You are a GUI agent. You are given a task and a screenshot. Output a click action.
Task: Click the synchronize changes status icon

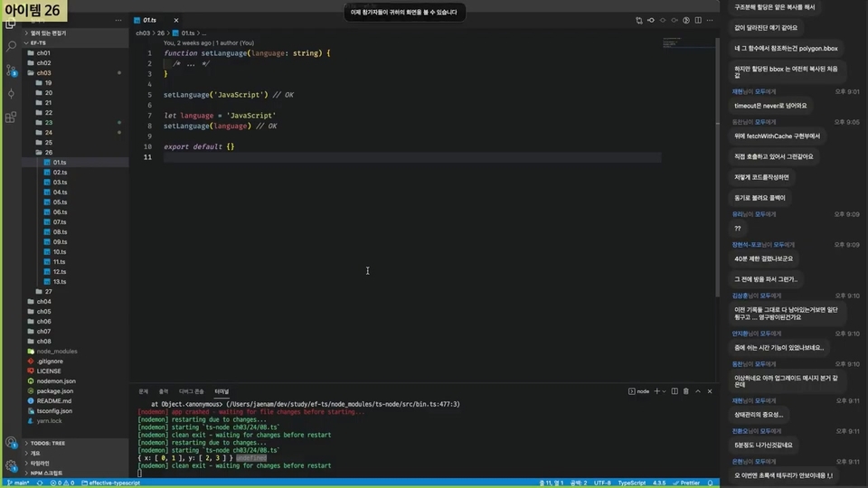pos(40,483)
